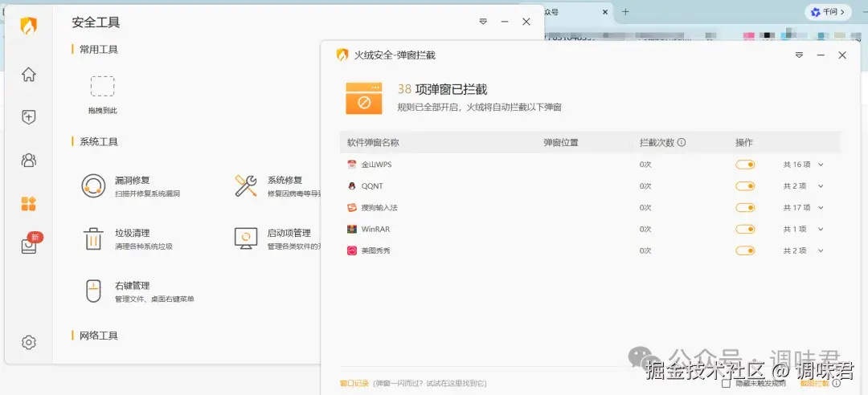Toggle popup blocking for WinRAR
Screen dimensions: 868x395
coord(745,229)
